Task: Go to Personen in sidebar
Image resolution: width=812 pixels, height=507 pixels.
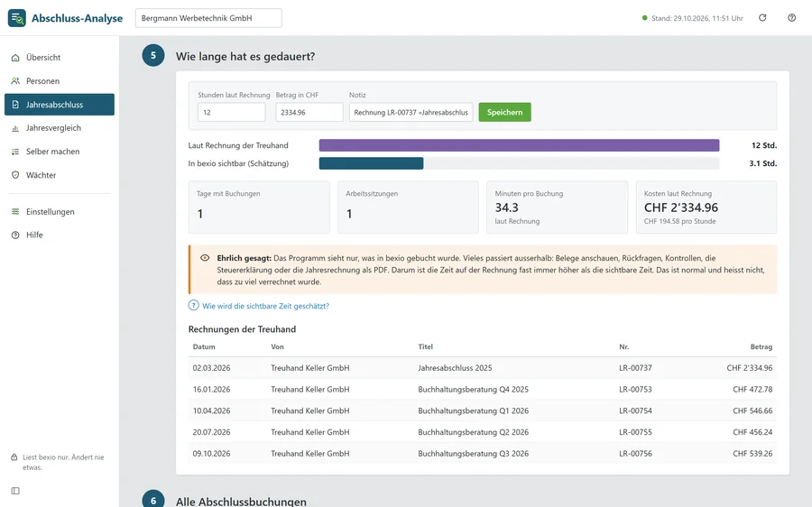Action: (x=60, y=81)
